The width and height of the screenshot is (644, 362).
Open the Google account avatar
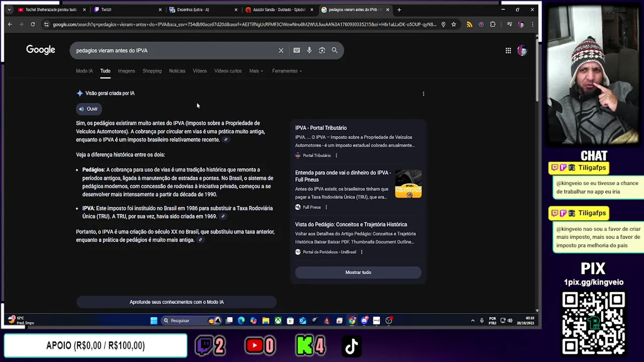[522, 50]
